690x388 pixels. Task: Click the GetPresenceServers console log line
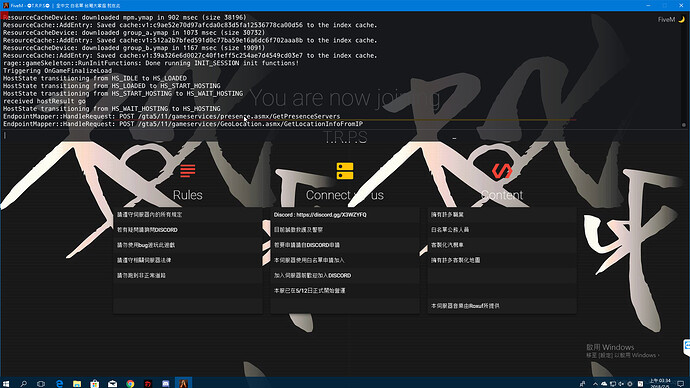point(172,116)
